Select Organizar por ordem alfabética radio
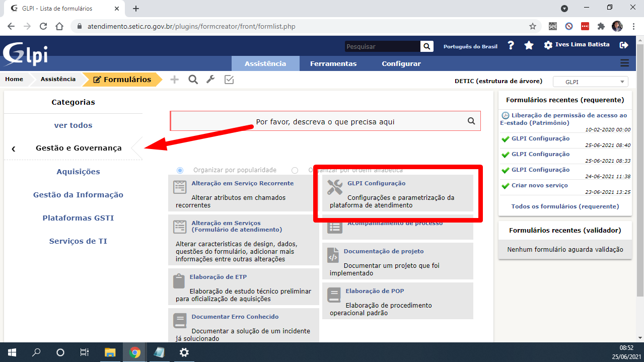This screenshot has width=644, height=362. click(295, 170)
